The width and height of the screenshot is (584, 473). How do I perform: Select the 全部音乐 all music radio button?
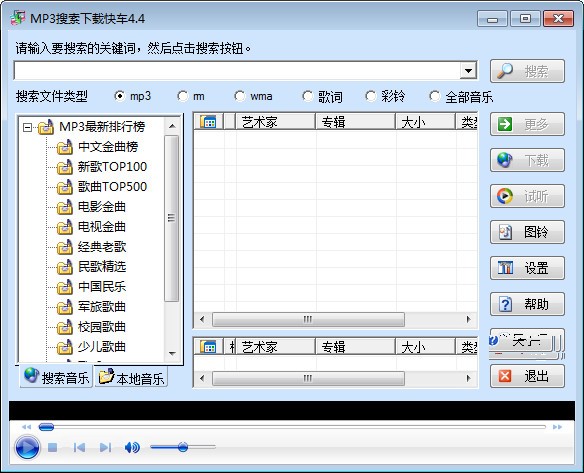point(434,96)
